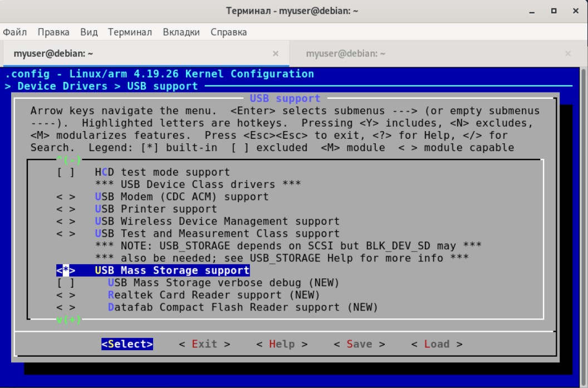The image size is (588, 388).
Task: Click the terminal window scrollbar
Action: coord(583,223)
